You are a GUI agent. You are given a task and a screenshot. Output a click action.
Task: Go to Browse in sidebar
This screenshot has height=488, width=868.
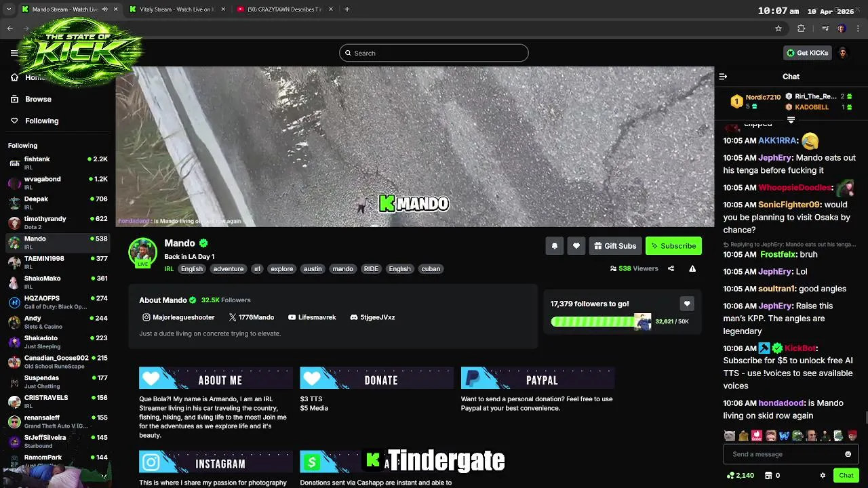point(38,99)
